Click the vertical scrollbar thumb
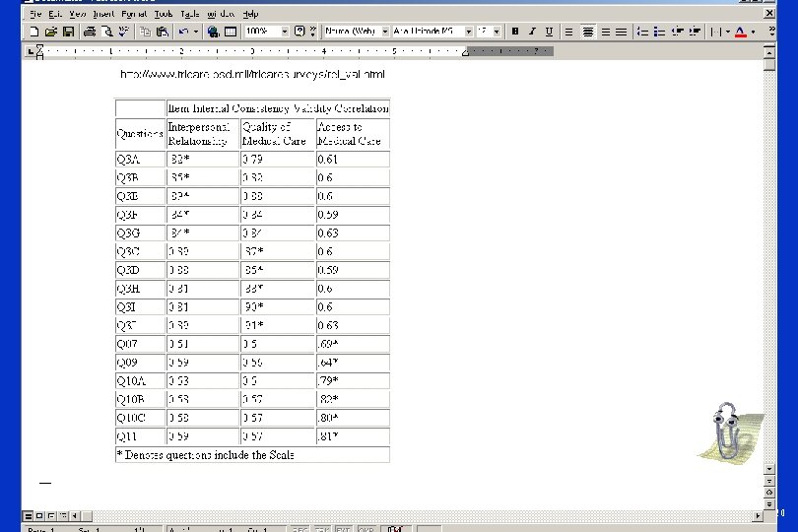Screen dimensions: 798x532 769,65
